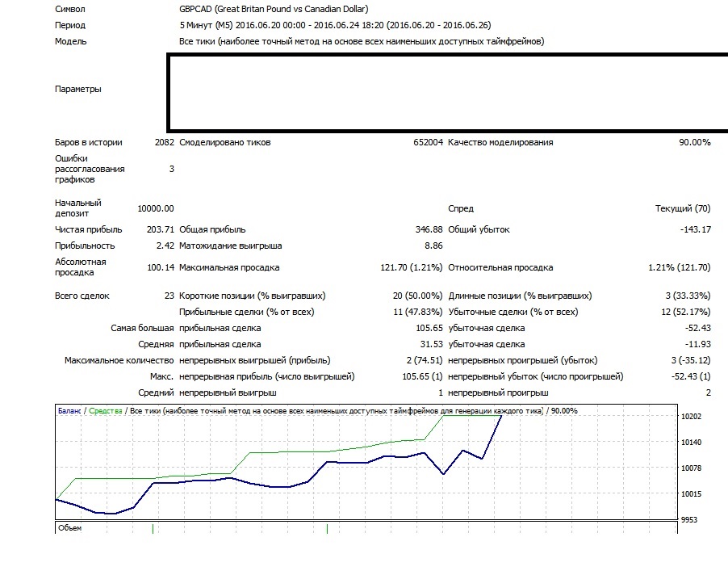Click the 'Начальный депозит' label
This screenshot has height=575, width=728.
tap(78, 208)
